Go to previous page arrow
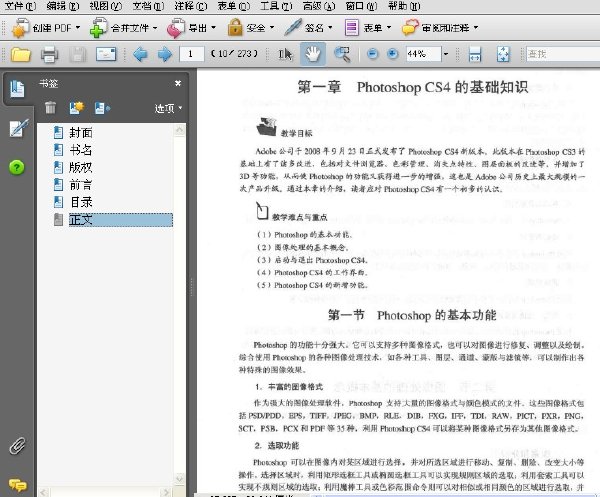This screenshot has height=497, width=600. tap(140, 54)
